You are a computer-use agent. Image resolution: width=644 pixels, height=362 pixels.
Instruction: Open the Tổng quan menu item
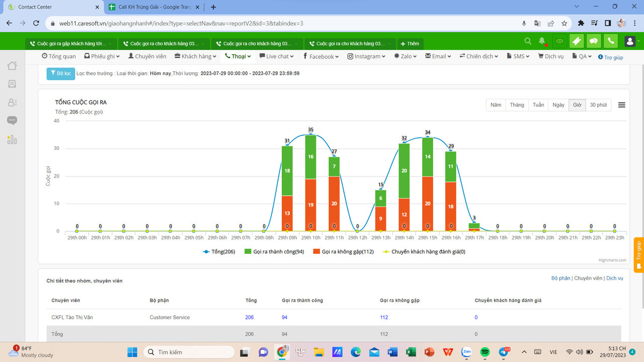59,56
